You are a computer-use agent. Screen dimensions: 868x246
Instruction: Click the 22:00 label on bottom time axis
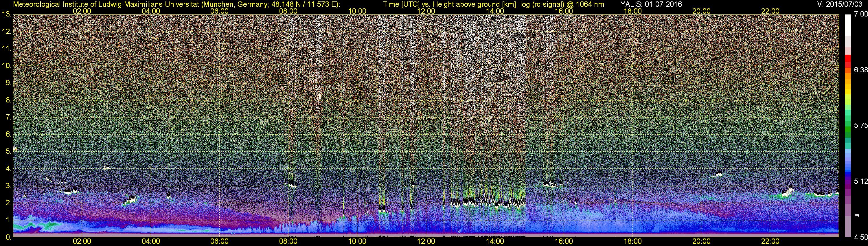click(x=770, y=242)
